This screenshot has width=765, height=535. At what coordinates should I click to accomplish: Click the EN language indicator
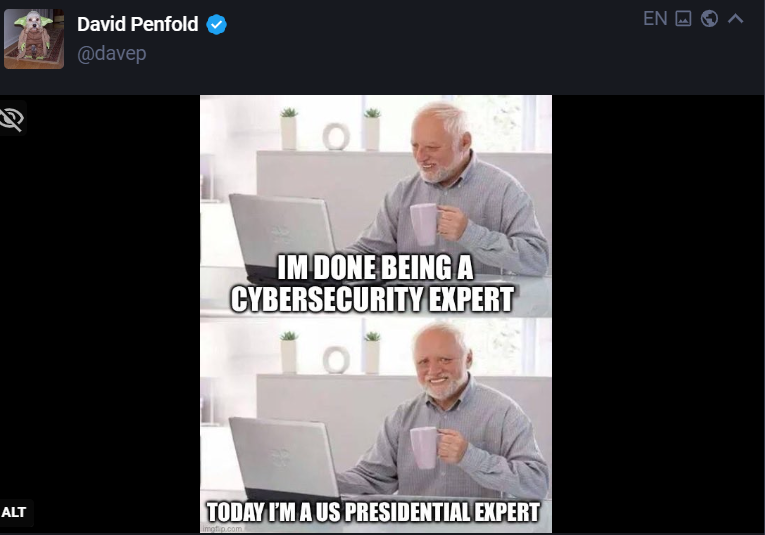point(655,19)
